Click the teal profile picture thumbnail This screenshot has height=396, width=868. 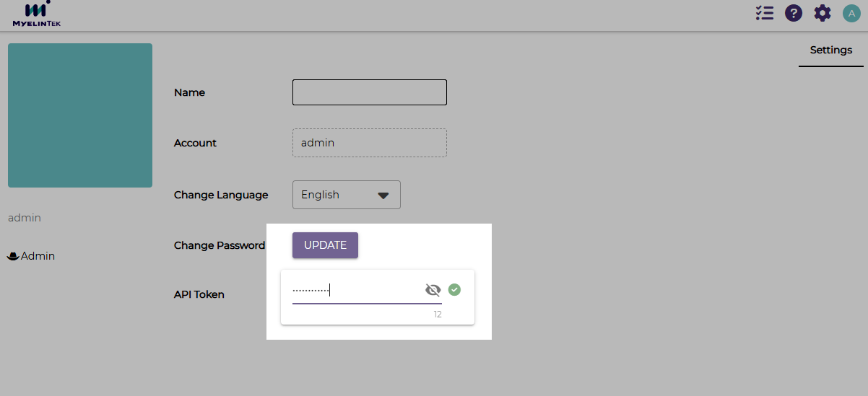(80, 115)
